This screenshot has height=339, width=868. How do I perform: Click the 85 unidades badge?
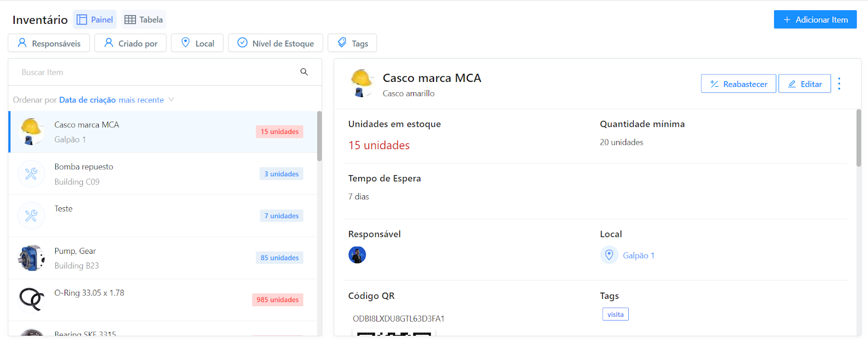[279, 258]
